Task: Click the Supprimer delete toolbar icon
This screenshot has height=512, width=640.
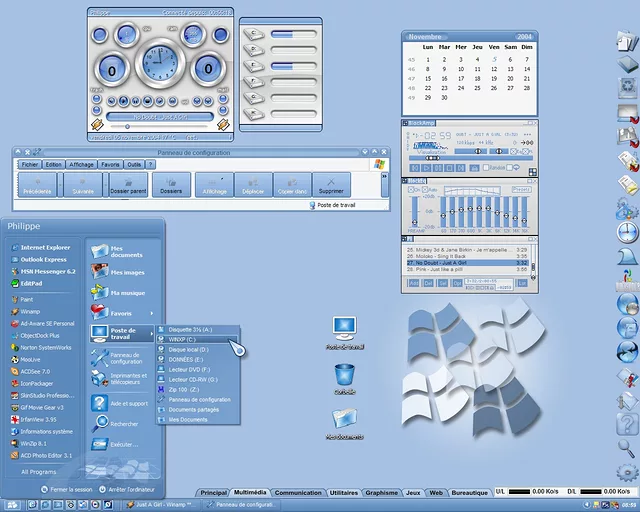Action: tap(330, 185)
